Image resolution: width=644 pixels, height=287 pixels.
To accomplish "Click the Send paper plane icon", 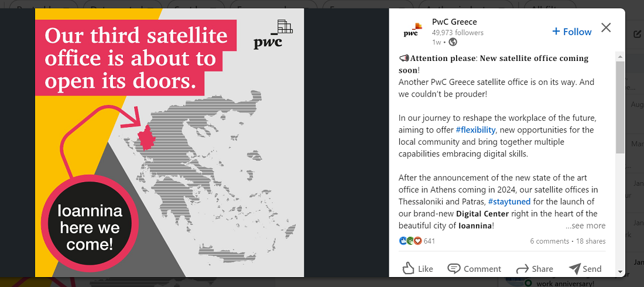I will 575,268.
